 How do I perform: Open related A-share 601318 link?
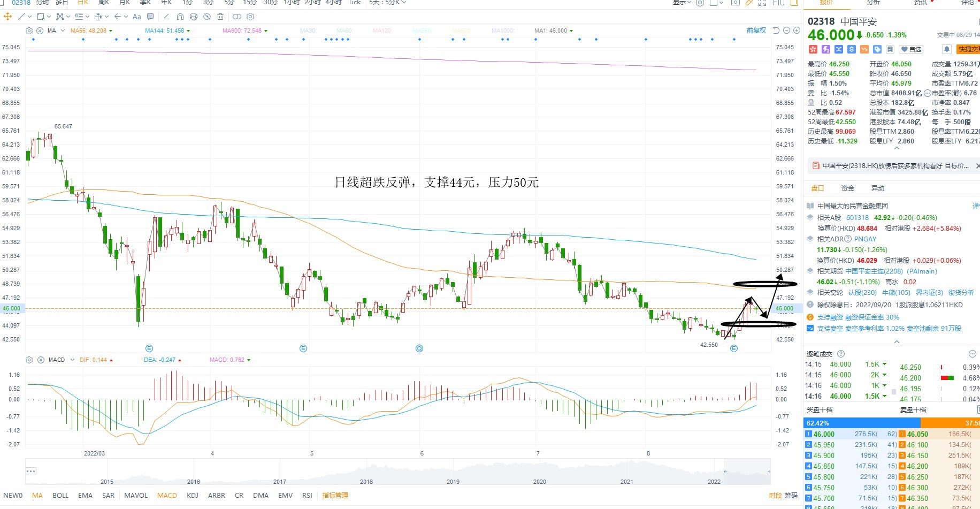click(x=857, y=218)
